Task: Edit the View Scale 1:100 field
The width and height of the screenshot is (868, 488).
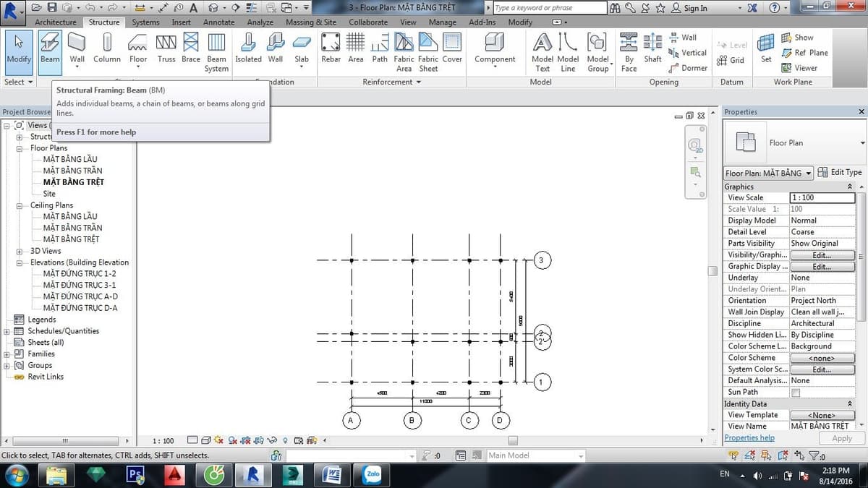Action: click(x=822, y=197)
